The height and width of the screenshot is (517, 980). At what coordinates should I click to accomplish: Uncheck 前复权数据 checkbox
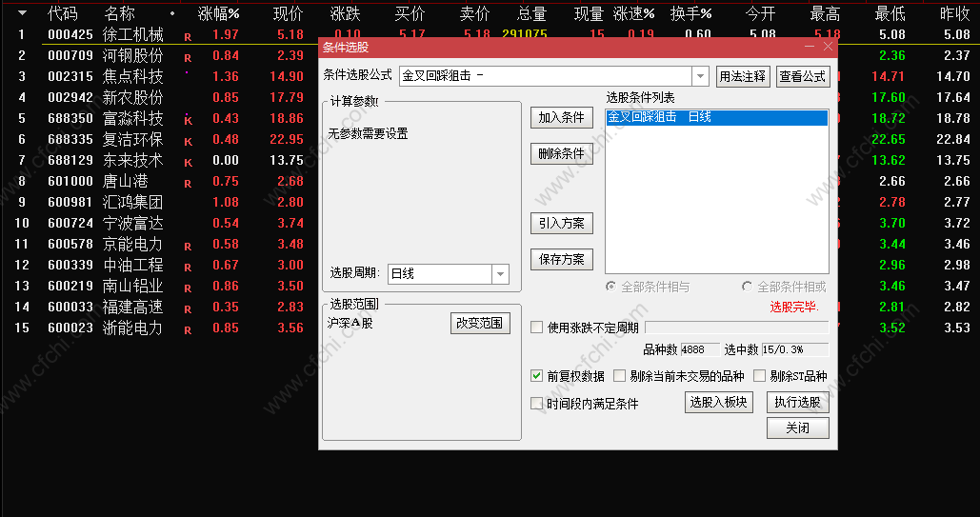point(536,376)
